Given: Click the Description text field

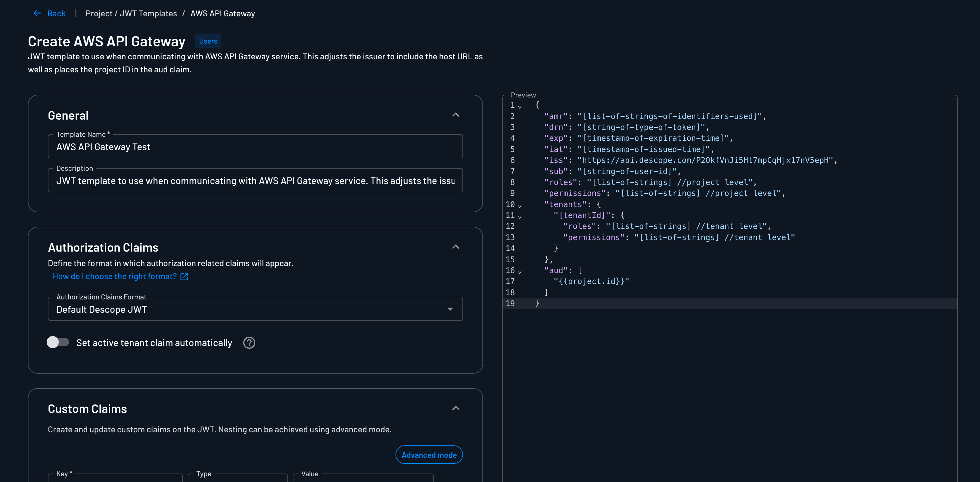Looking at the screenshot, I should (255, 181).
